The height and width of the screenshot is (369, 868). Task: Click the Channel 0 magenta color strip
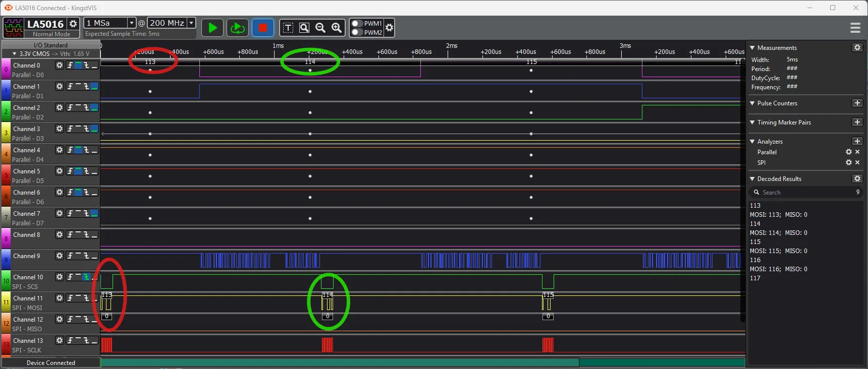pyautogui.click(x=6, y=69)
